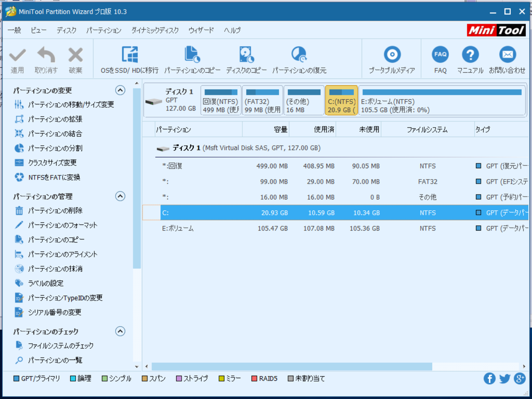532x399 pixels.
Task: Select C:(NTFS) block in disk map
Action: 341,100
